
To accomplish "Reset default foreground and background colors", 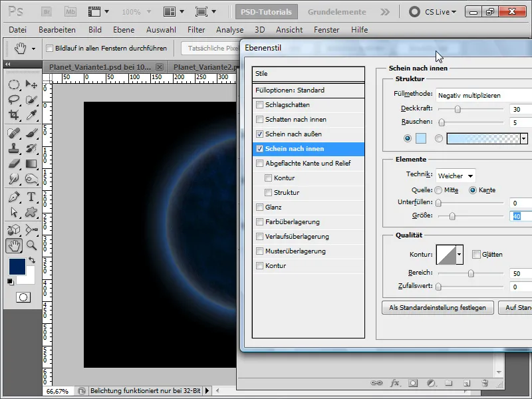I will pyautogui.click(x=11, y=281).
